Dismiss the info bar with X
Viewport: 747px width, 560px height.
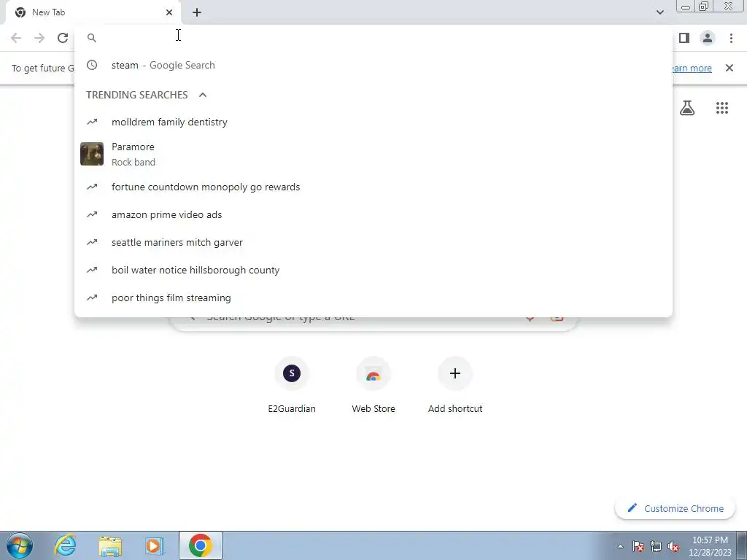pyautogui.click(x=729, y=68)
